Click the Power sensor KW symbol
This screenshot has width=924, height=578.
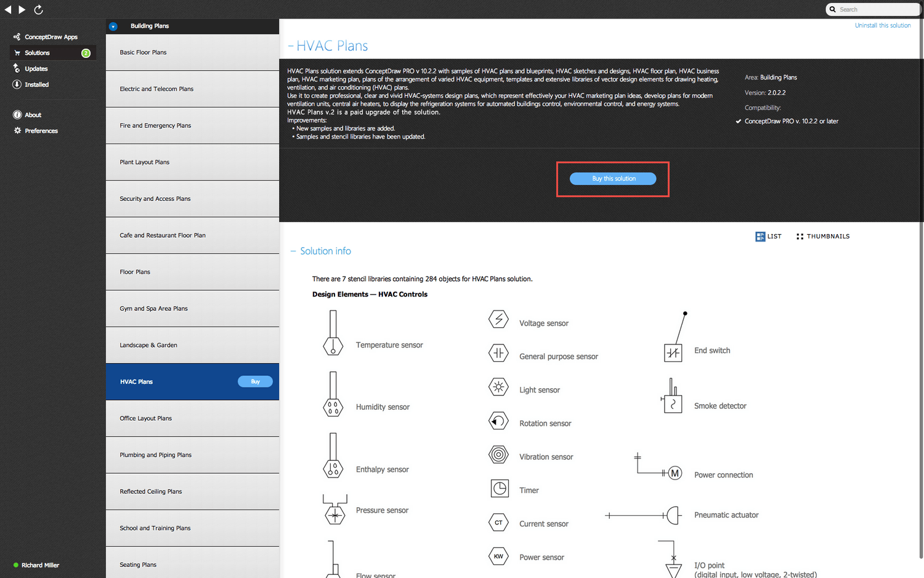498,556
